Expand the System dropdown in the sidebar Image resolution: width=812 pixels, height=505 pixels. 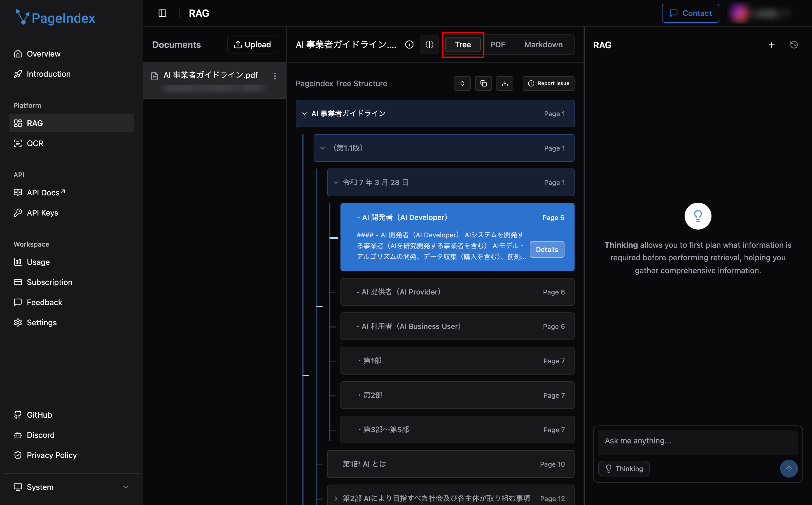coord(126,487)
